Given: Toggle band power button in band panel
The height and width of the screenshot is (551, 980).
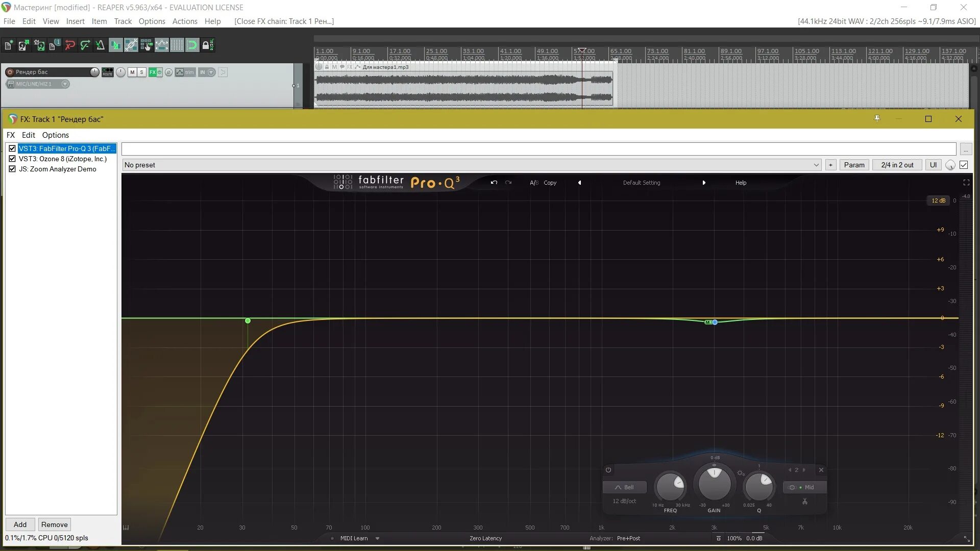Looking at the screenshot, I should 608,470.
